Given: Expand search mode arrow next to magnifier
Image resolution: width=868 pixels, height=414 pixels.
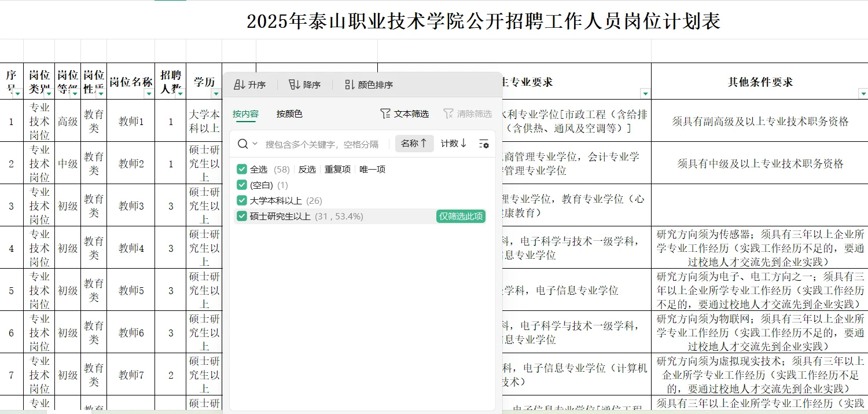Looking at the screenshot, I should click(x=255, y=144).
